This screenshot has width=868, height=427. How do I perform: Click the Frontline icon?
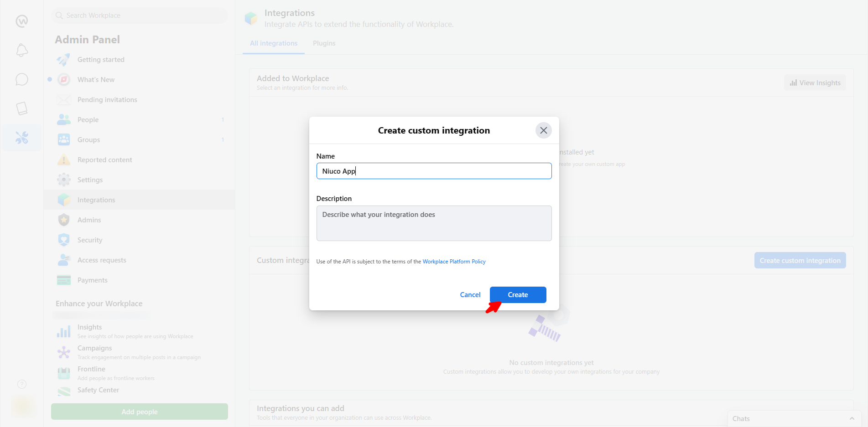pos(64,373)
